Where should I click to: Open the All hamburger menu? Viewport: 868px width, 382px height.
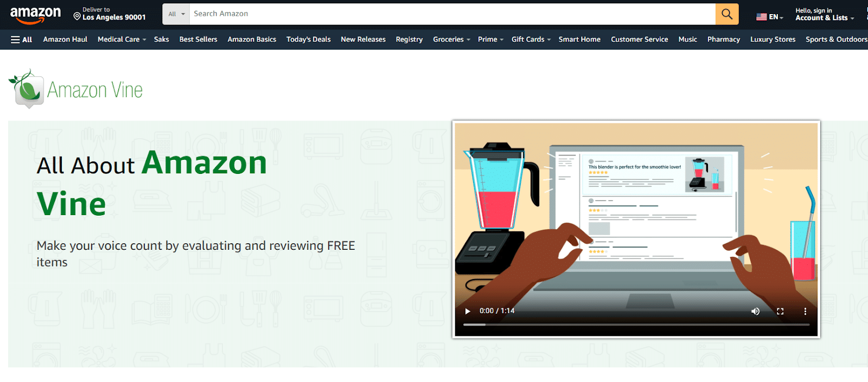pyautogui.click(x=22, y=40)
